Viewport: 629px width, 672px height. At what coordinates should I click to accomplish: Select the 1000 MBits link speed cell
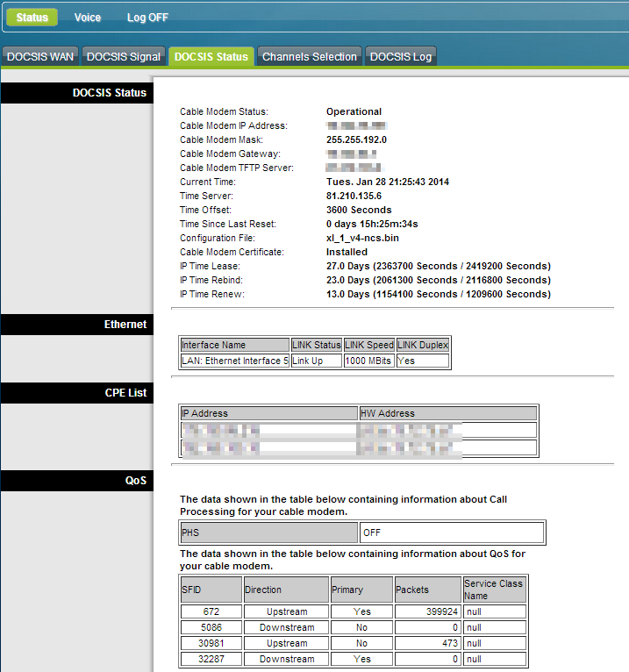(369, 361)
